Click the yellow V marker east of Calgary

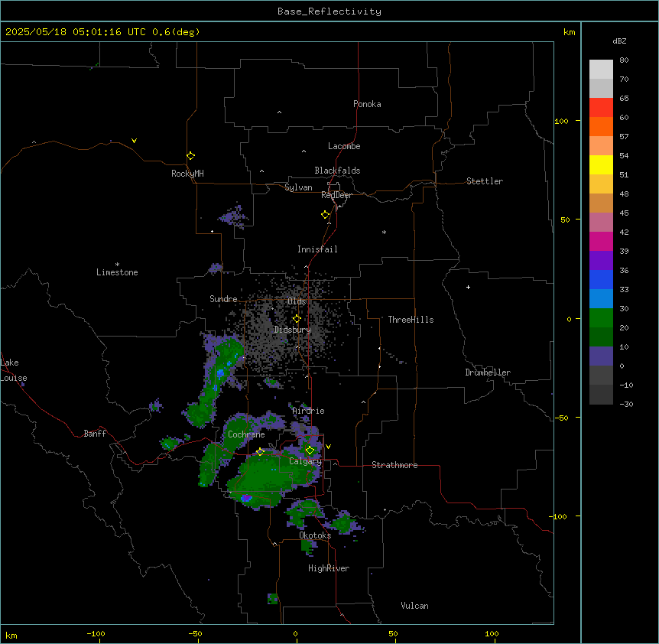pyautogui.click(x=328, y=447)
